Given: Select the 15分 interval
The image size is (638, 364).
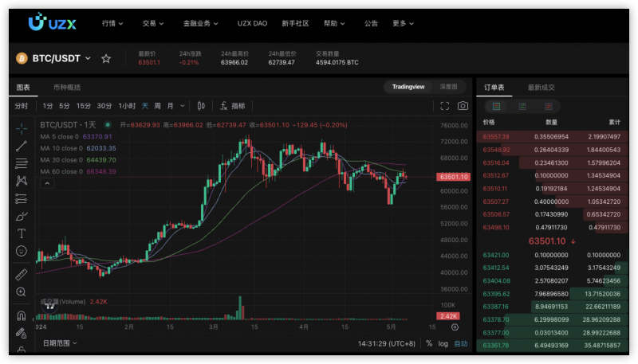Looking at the screenshot, I should (84, 106).
